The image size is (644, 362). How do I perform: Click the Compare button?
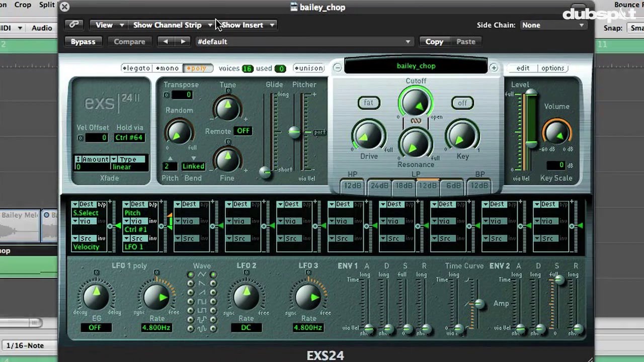click(129, 42)
